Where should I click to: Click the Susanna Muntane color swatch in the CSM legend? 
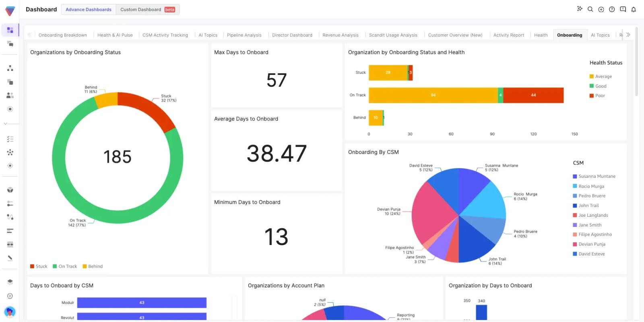pyautogui.click(x=575, y=177)
